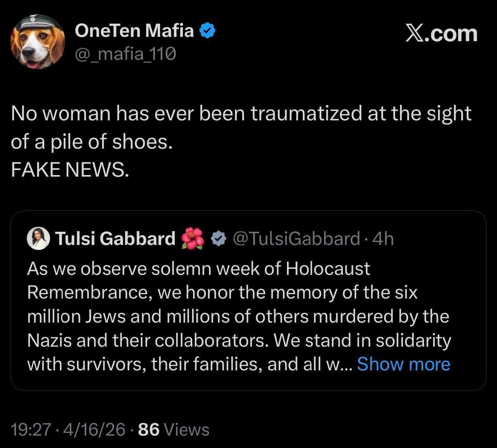Click the 4h timestamp on quoted post
The width and height of the screenshot is (497, 448).
(383, 238)
